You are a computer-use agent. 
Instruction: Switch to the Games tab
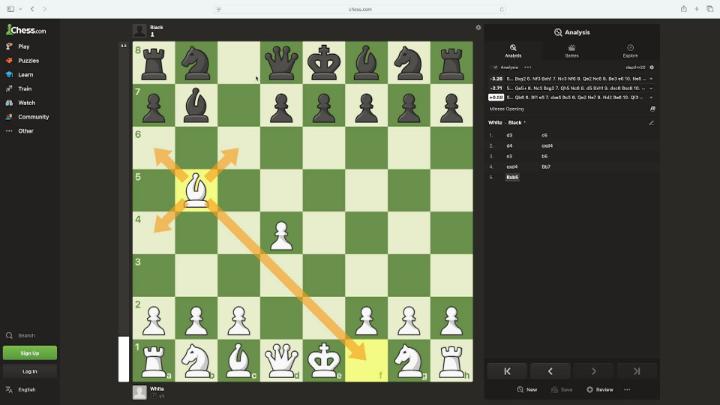(x=572, y=51)
